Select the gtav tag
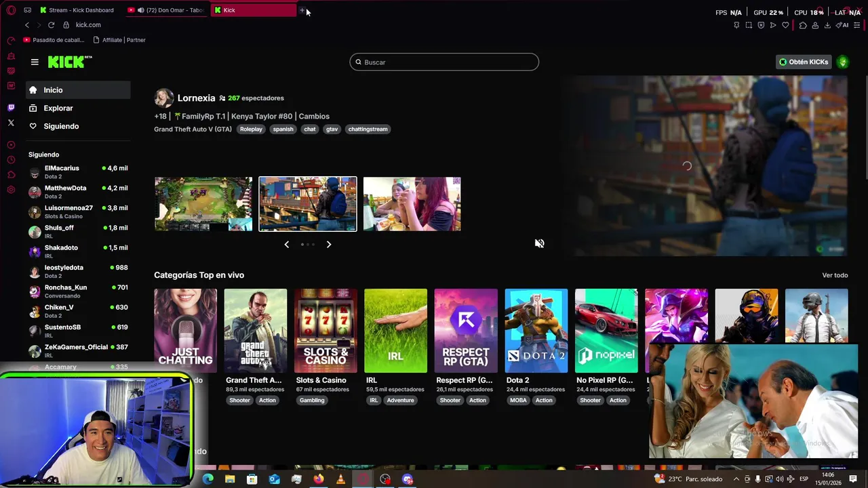 click(332, 129)
